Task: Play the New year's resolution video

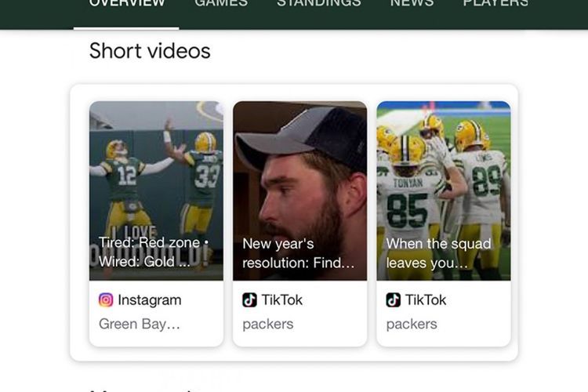Action: point(299,191)
